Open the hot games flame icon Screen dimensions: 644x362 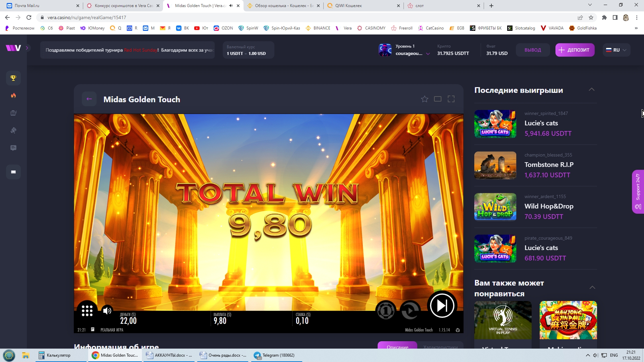click(13, 96)
